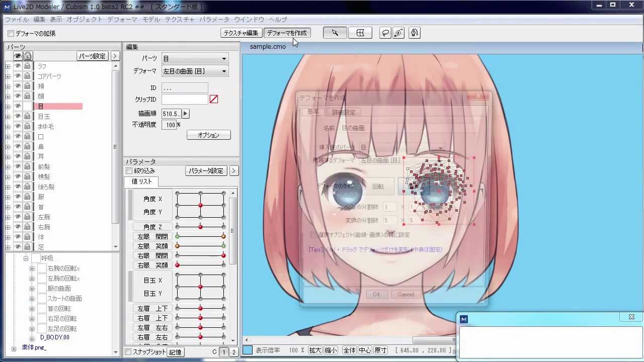
Task: Hide the 後ろ髪 part via eye icon
Action: (x=18, y=187)
